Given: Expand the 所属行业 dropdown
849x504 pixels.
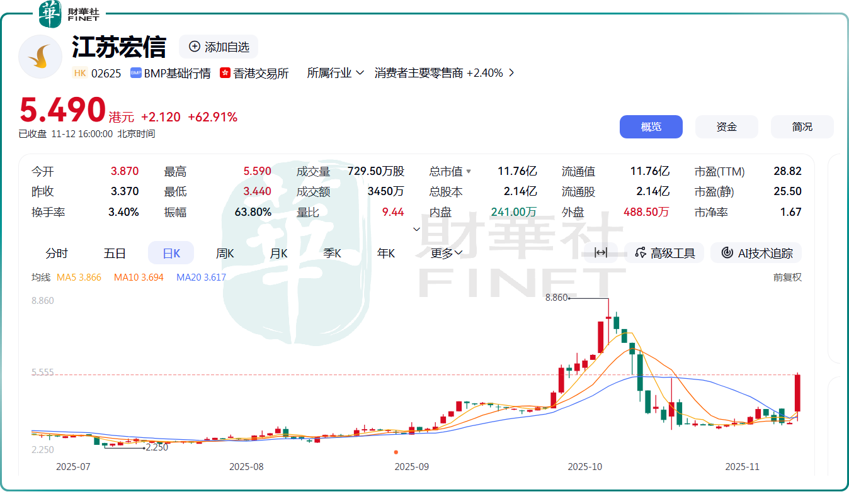Looking at the screenshot, I should [335, 73].
